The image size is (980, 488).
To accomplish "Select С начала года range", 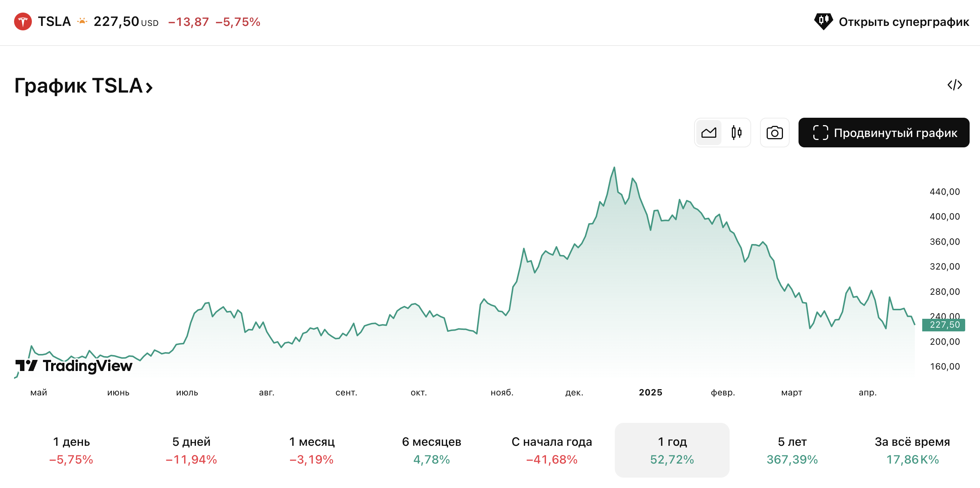I will pos(551,450).
